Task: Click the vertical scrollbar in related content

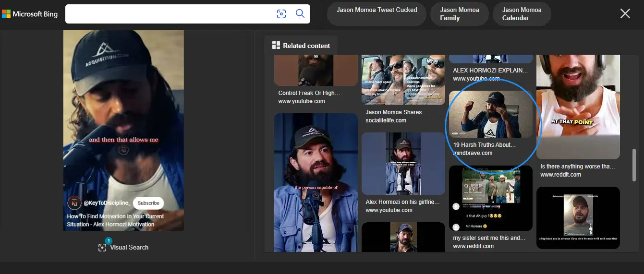Action: [x=634, y=166]
